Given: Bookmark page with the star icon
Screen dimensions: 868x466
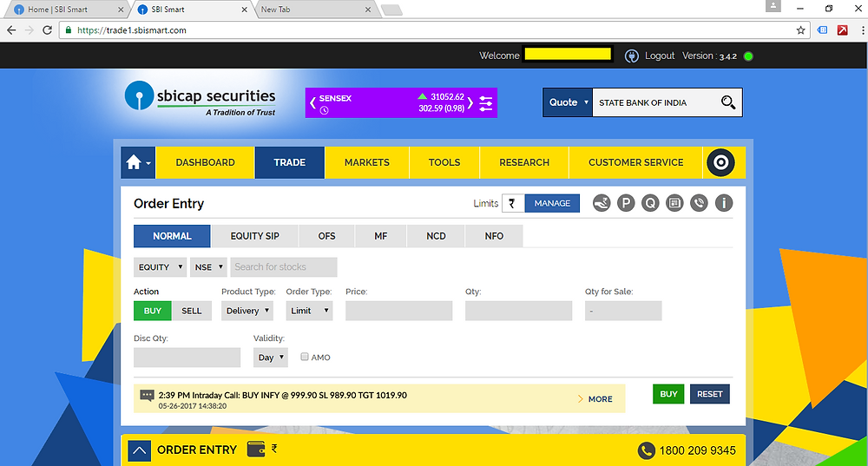Looking at the screenshot, I should pyautogui.click(x=800, y=30).
